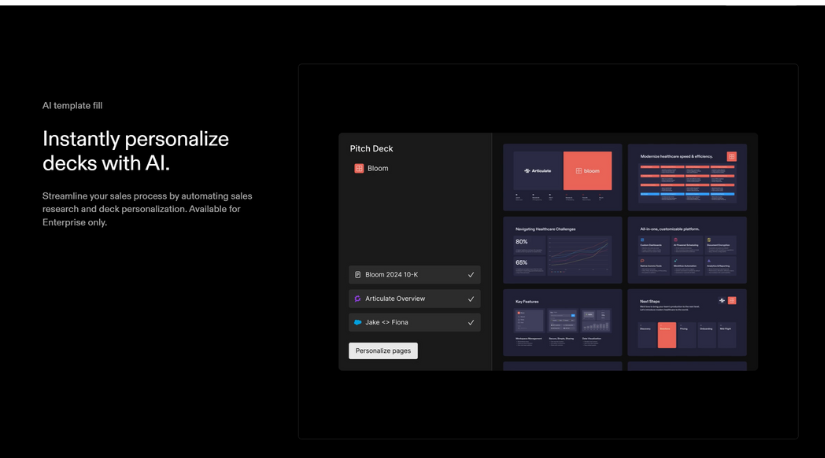The height and width of the screenshot is (458, 825).
Task: Click the Bloom 2024 10-K document icon
Action: [x=358, y=274]
